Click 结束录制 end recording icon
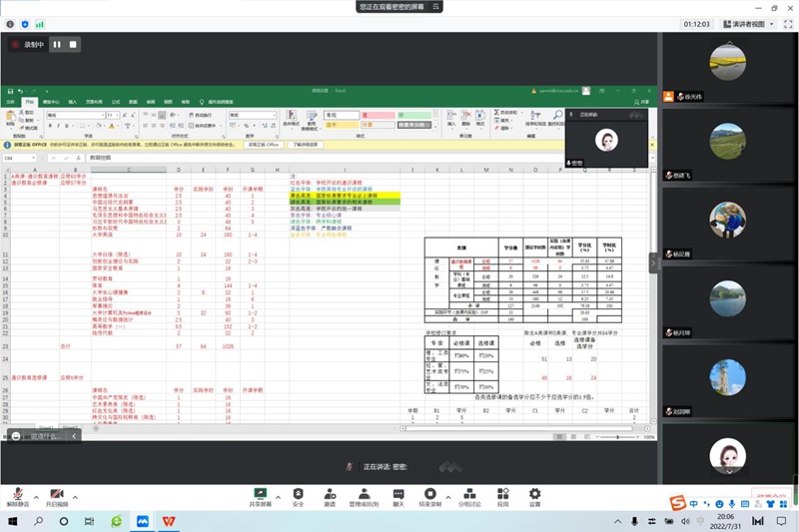This screenshot has width=799, height=532. click(x=430, y=494)
